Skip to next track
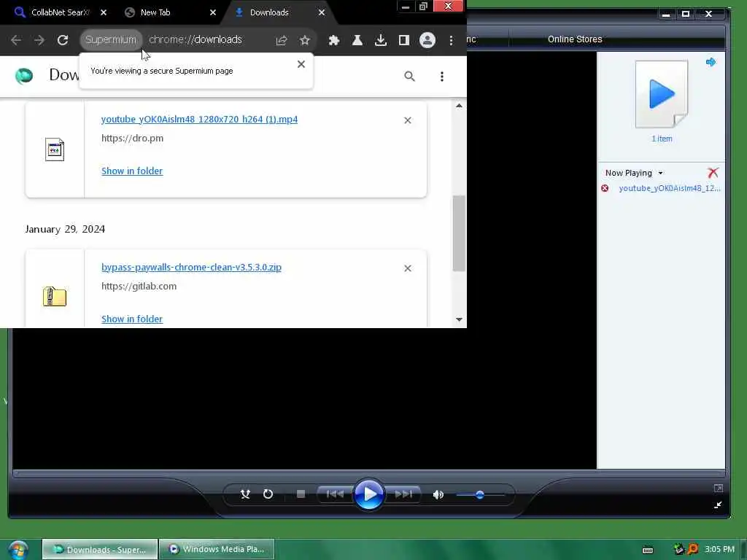Image resolution: width=747 pixels, height=560 pixels. pyautogui.click(x=403, y=494)
